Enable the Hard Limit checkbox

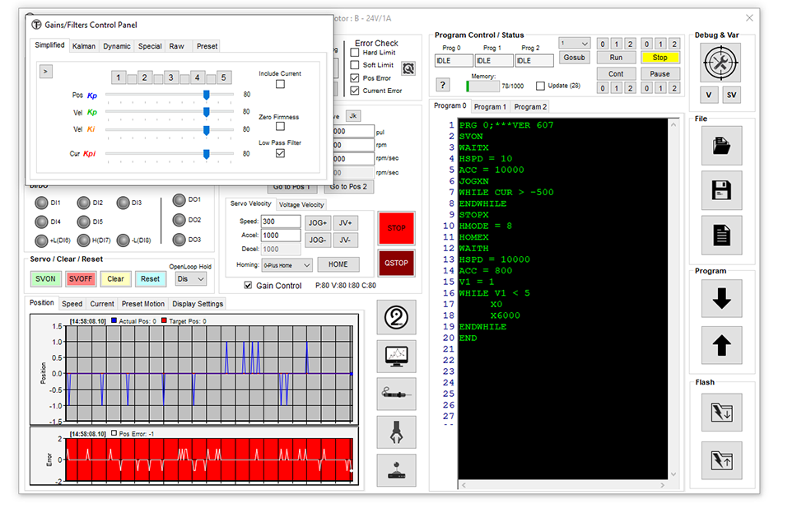coord(355,53)
